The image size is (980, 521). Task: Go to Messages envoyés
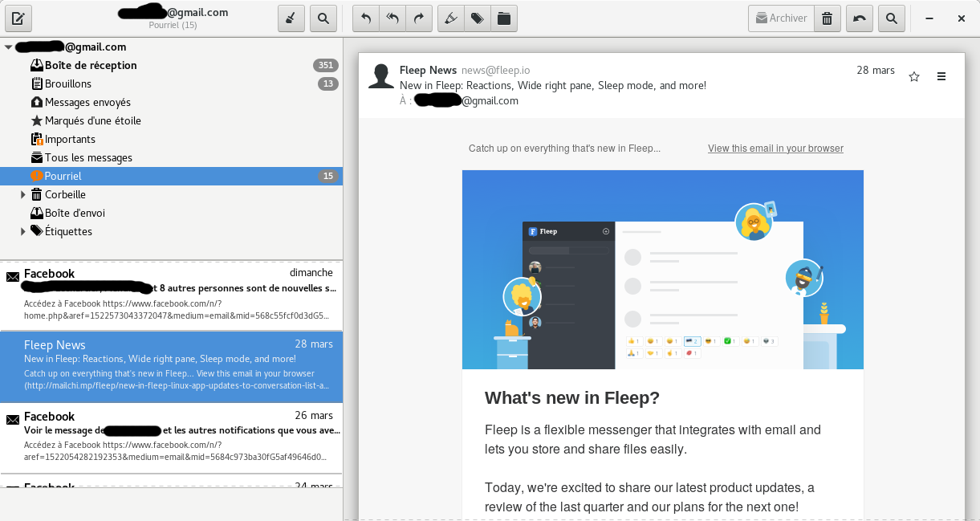click(x=171, y=102)
